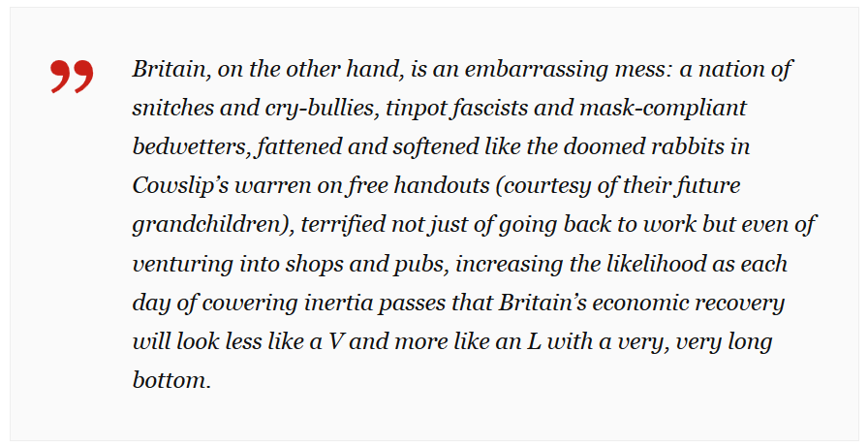Click the word "grandchildren" in parentheses
868x448 pixels.
pyautogui.click(x=207, y=225)
